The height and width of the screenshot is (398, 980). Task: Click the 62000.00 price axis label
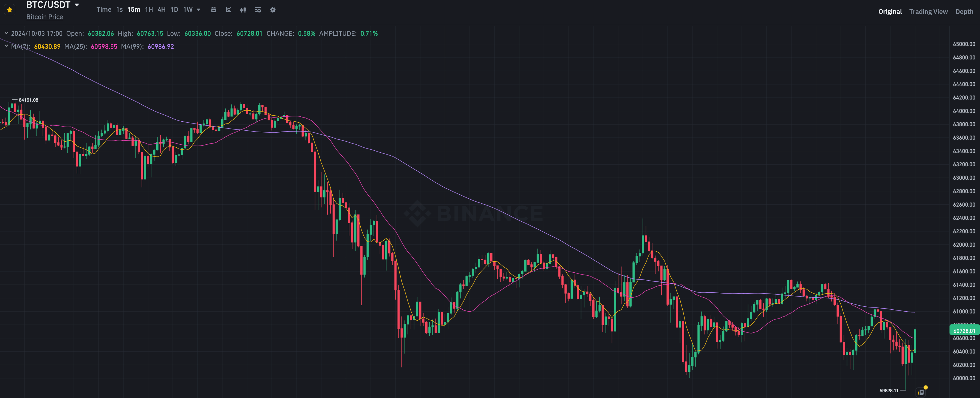click(964, 245)
